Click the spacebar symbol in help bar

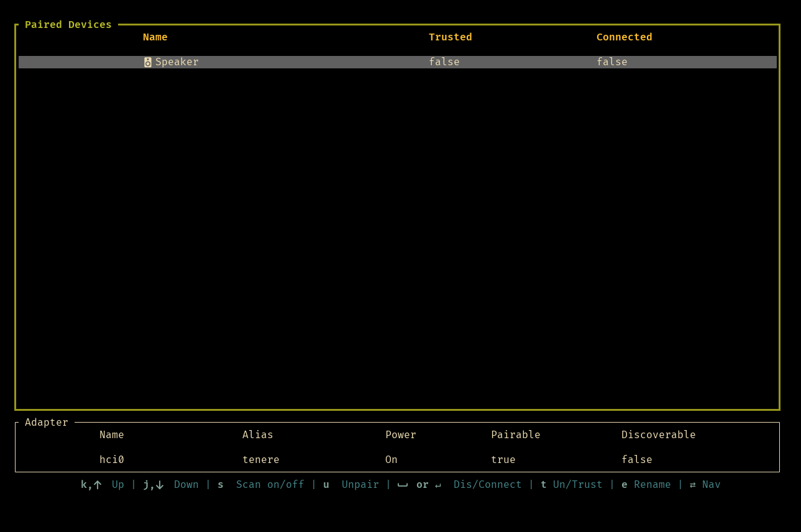pyautogui.click(x=403, y=485)
